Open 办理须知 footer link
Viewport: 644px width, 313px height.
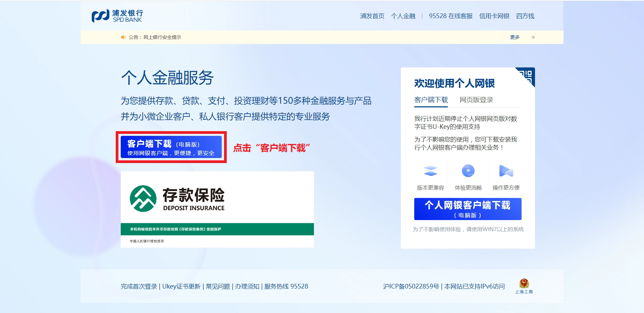(x=247, y=286)
